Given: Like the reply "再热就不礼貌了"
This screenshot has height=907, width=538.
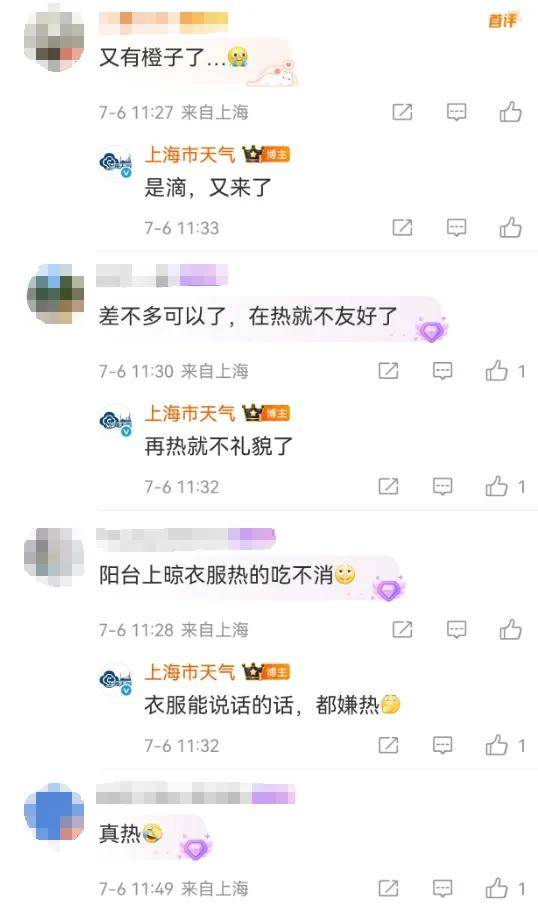Looking at the screenshot, I should [504, 486].
